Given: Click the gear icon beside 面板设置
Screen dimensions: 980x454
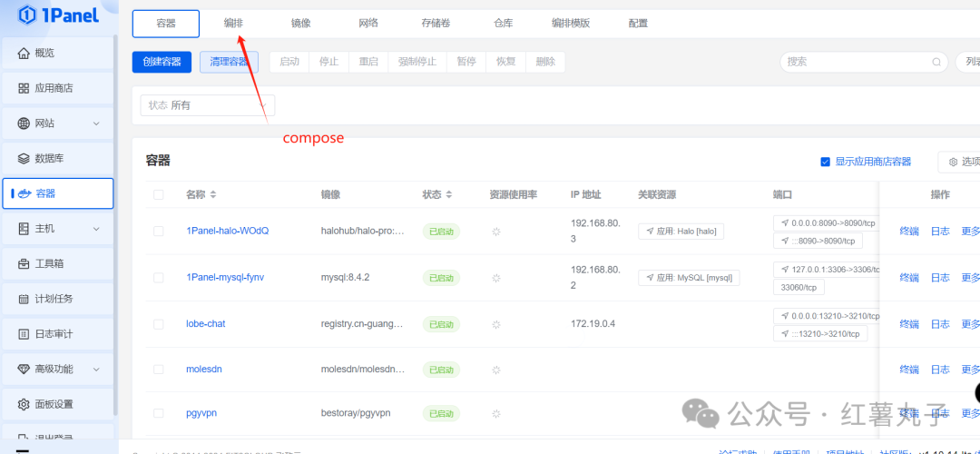Looking at the screenshot, I should point(24,404).
